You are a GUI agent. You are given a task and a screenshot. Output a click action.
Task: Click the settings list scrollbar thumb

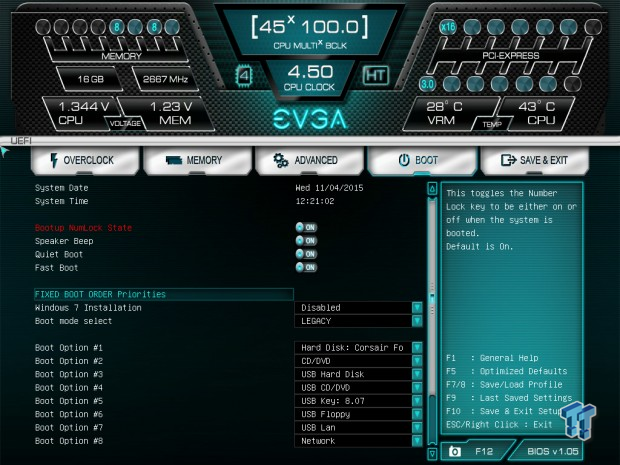click(432, 299)
